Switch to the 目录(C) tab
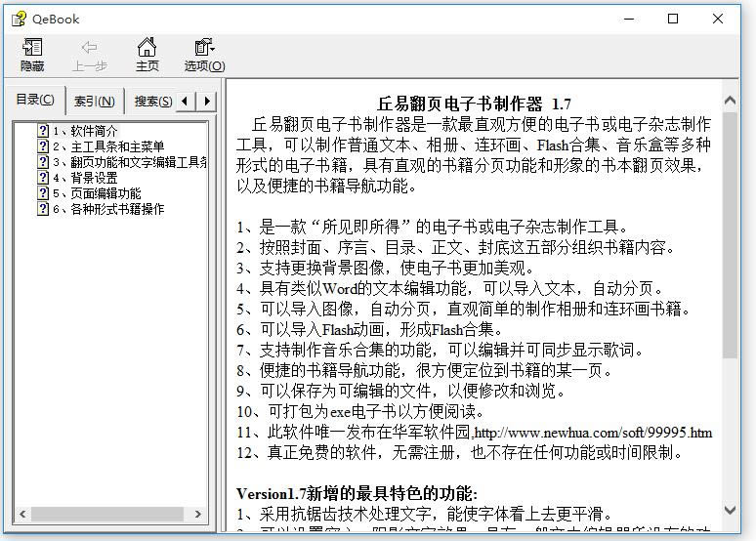The height and width of the screenshot is (541, 756). click(35, 100)
